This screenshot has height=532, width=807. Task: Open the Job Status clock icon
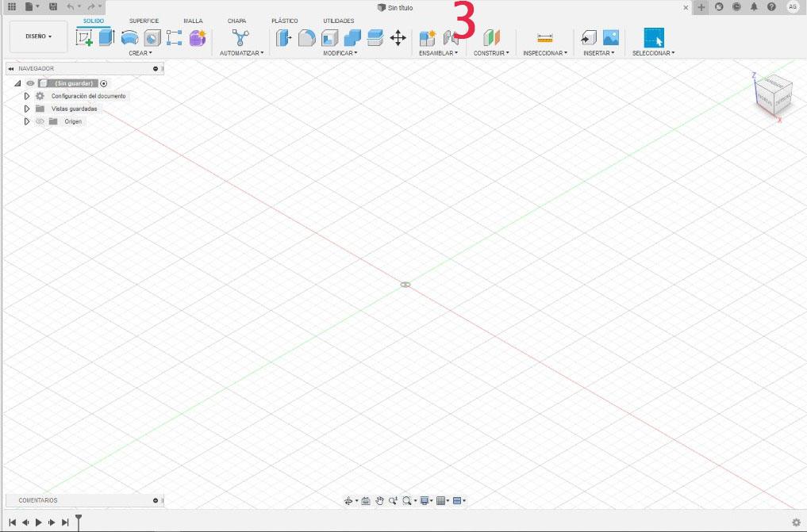tap(736, 6)
